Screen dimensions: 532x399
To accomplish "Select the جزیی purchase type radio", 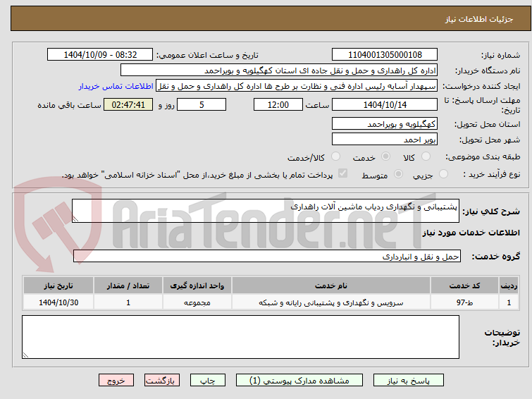I will click(443, 174).
